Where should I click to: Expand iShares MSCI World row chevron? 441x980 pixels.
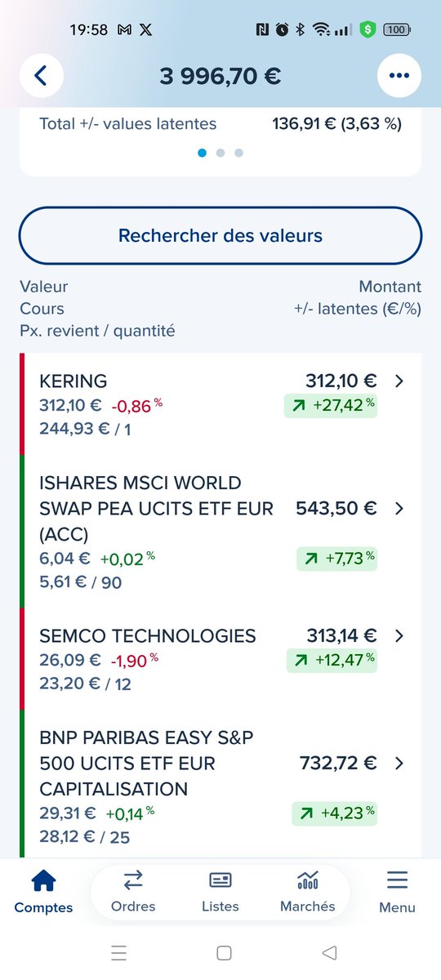(x=399, y=508)
